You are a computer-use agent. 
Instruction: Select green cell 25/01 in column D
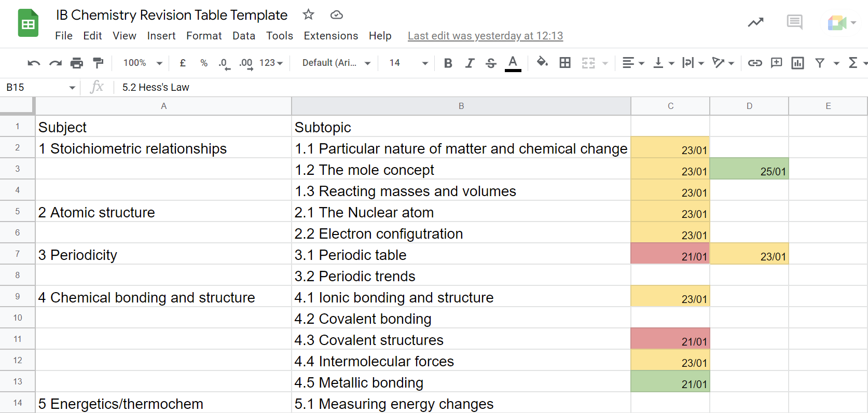pyautogui.click(x=749, y=169)
